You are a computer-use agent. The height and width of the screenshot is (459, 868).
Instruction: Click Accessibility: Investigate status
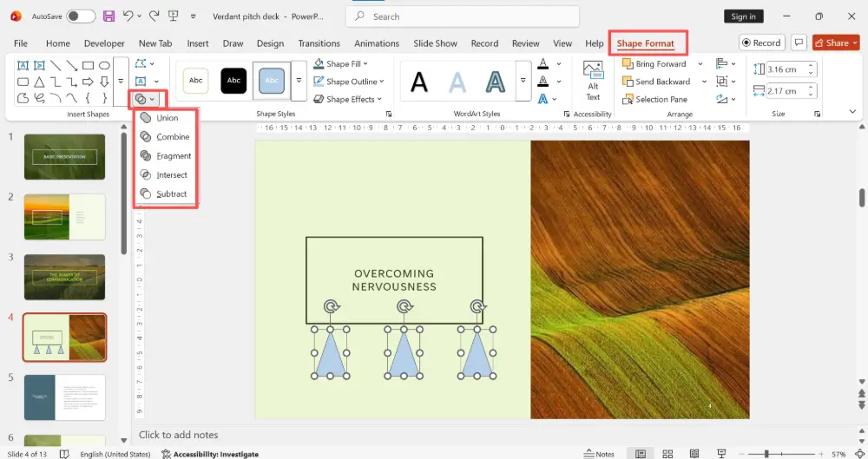coord(210,454)
